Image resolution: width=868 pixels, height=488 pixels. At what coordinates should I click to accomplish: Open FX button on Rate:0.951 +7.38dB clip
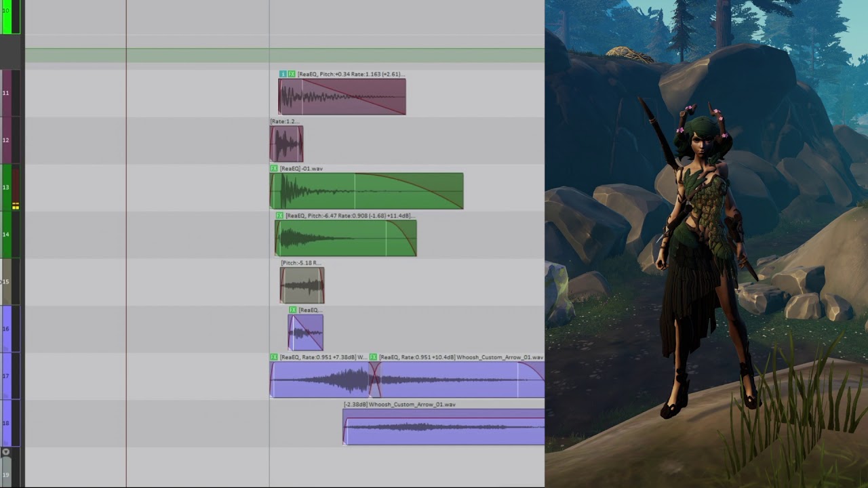pos(274,357)
